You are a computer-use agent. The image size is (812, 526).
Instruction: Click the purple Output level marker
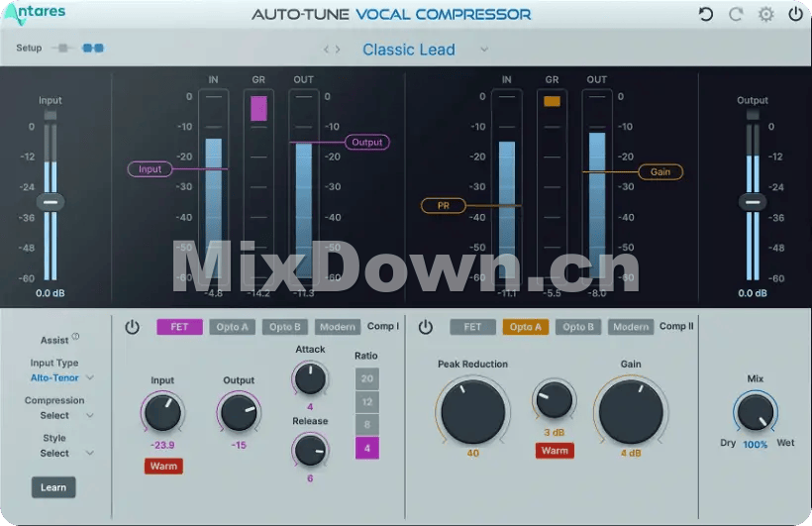367,142
